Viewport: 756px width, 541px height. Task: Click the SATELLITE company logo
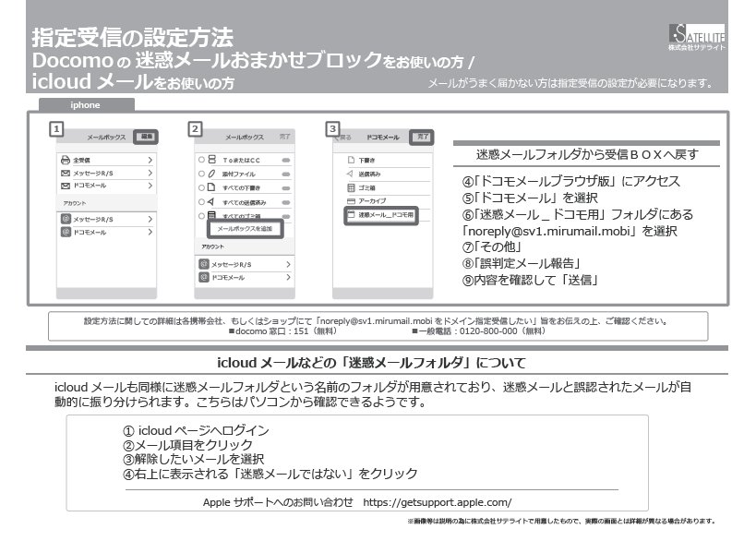697,37
